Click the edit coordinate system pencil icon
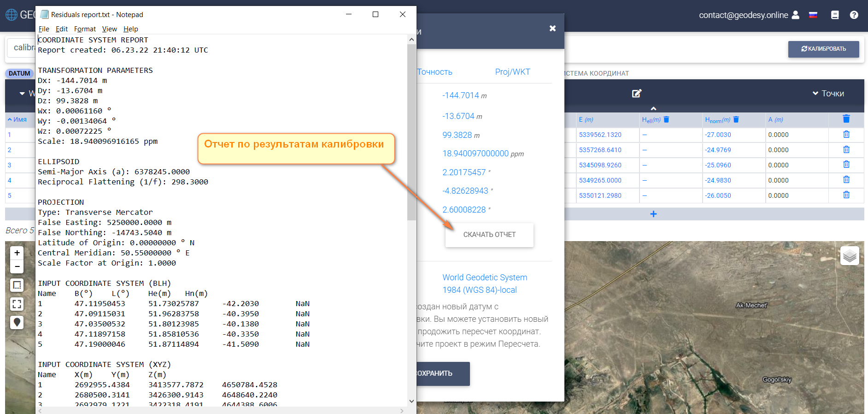 [636, 94]
